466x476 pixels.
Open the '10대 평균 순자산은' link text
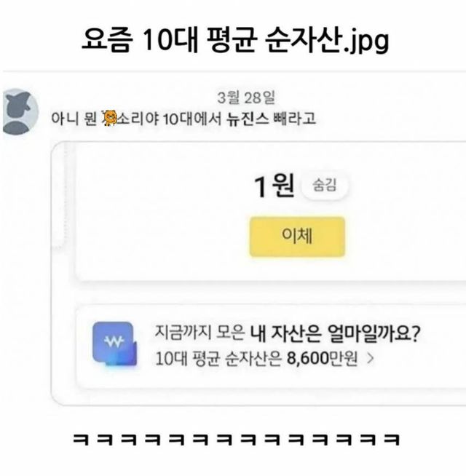(x=218, y=359)
